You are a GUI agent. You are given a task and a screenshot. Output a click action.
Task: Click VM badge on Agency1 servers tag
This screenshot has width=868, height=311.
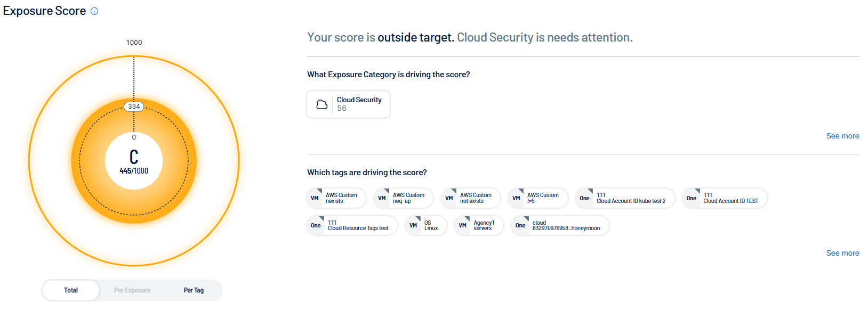tap(463, 225)
